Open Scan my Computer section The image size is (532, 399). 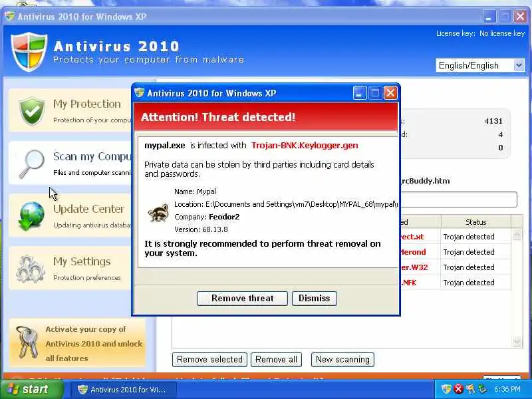coord(70,163)
